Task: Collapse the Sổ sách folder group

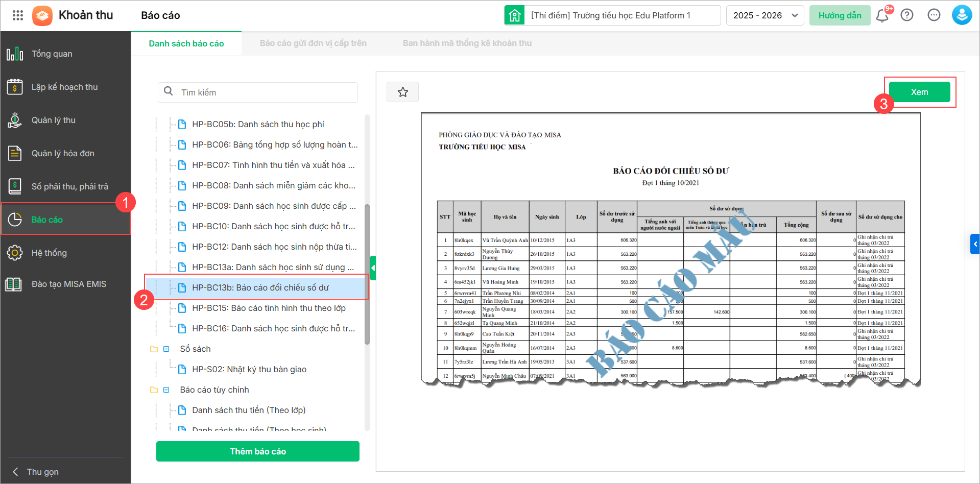Action: tap(166, 349)
